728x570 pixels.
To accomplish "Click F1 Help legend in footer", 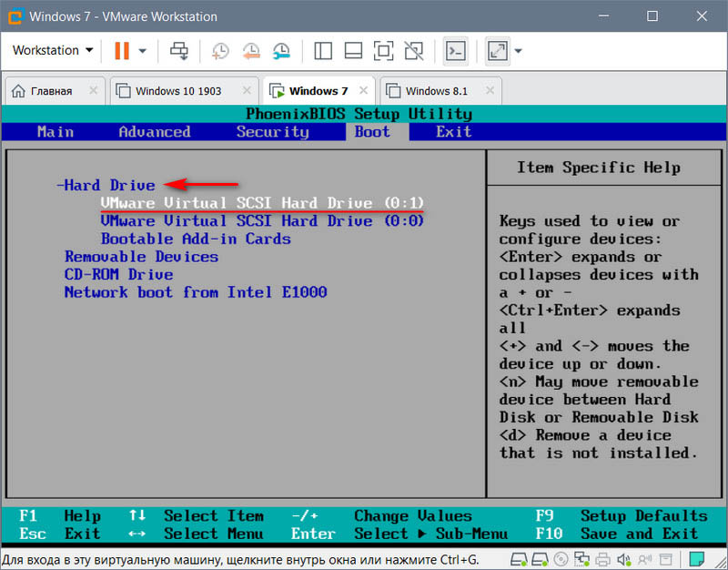I will click(59, 515).
